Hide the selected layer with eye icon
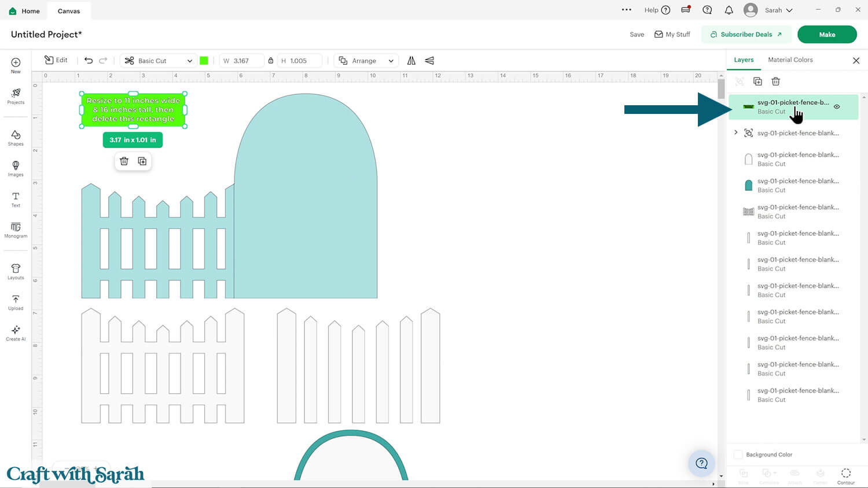Viewport: 868px width, 488px height. pos(837,107)
